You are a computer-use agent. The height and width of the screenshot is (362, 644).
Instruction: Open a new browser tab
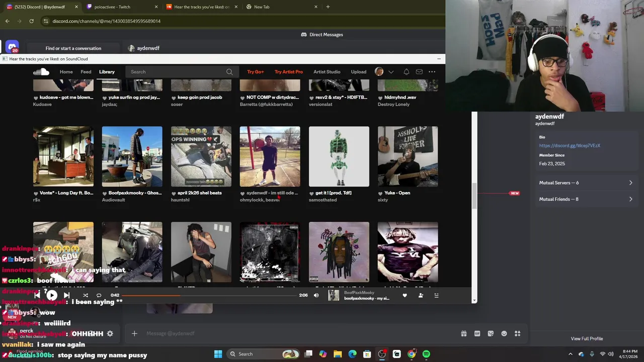(x=328, y=7)
